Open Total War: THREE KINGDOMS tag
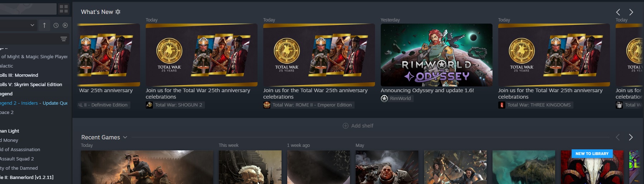644x184 pixels. [535, 105]
